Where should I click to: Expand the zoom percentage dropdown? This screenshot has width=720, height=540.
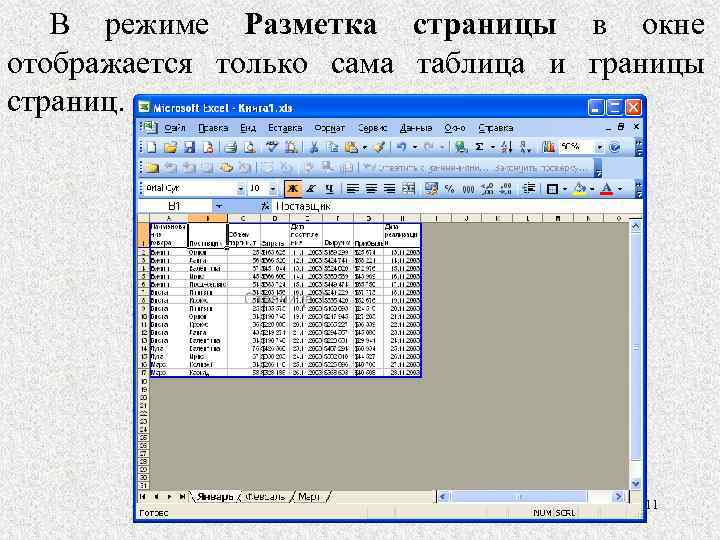click(x=599, y=147)
